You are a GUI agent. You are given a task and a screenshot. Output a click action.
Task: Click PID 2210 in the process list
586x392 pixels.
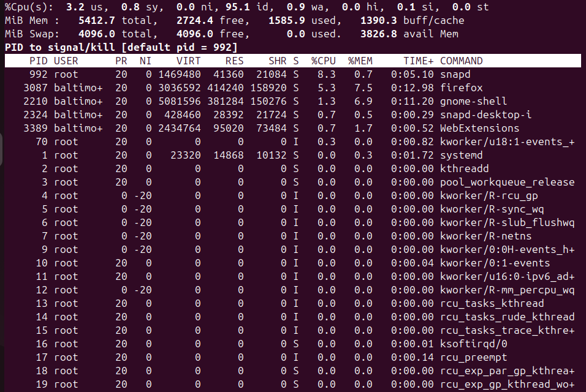coord(36,101)
